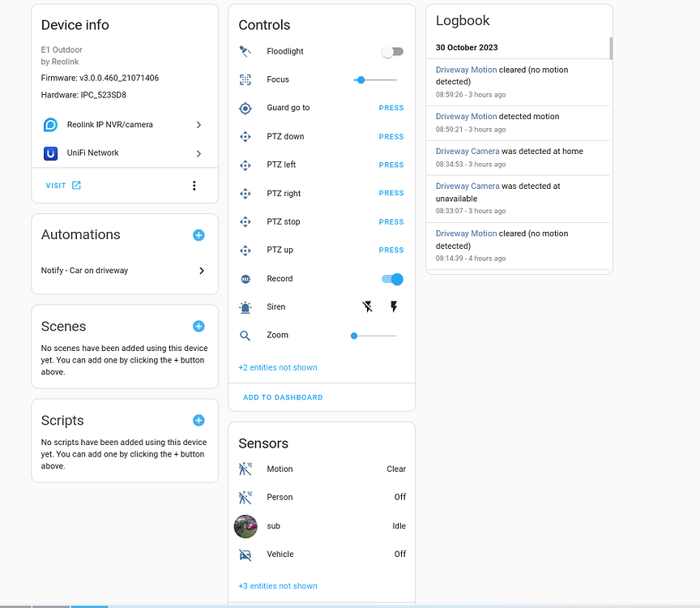Click the Record camera icon
The width and height of the screenshot is (700, 608).
245,278
